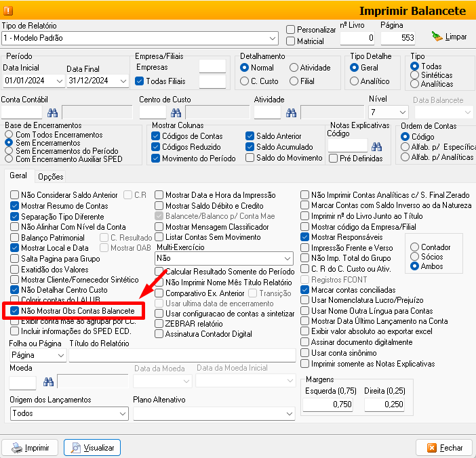Screen dimensions: 476x458
Task: Select the Geral tab
Action: [x=18, y=176]
